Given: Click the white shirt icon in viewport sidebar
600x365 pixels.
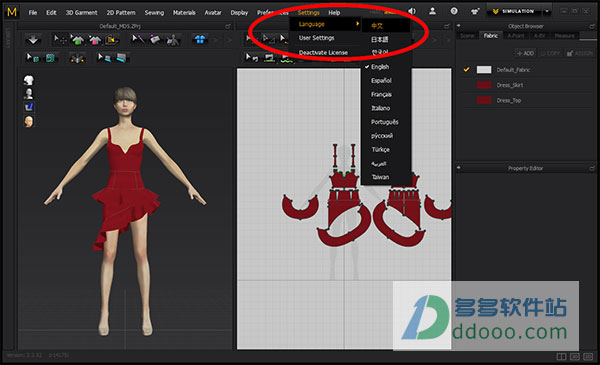Looking at the screenshot, I should tap(29, 80).
